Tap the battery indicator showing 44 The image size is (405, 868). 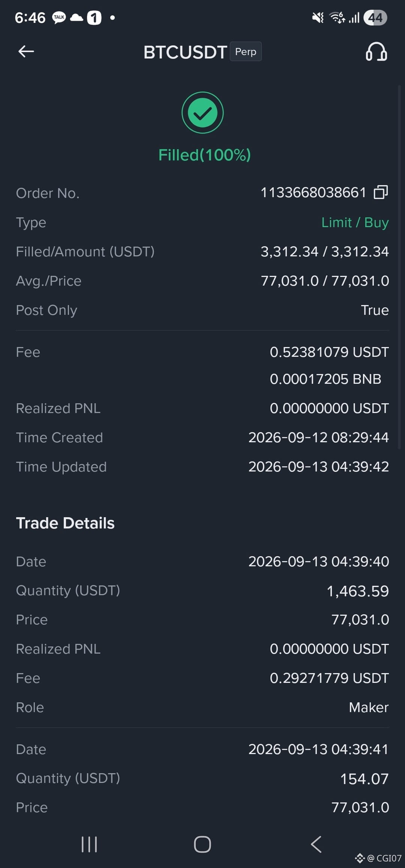point(375,18)
